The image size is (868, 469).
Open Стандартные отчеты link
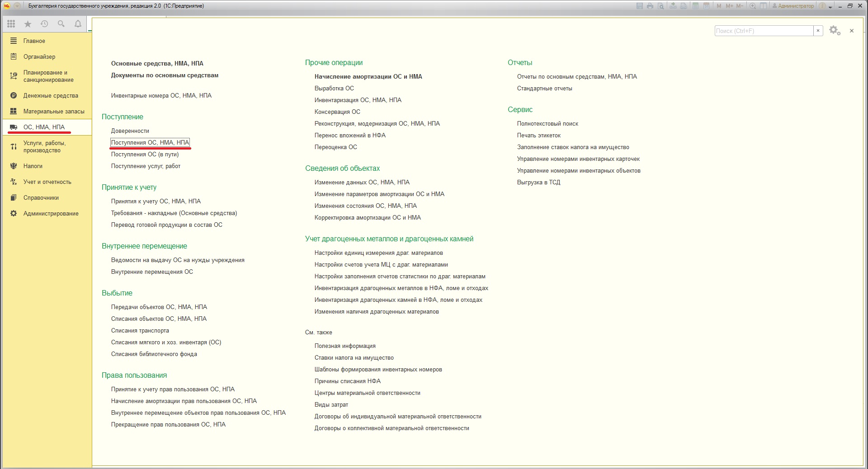pyautogui.click(x=545, y=88)
